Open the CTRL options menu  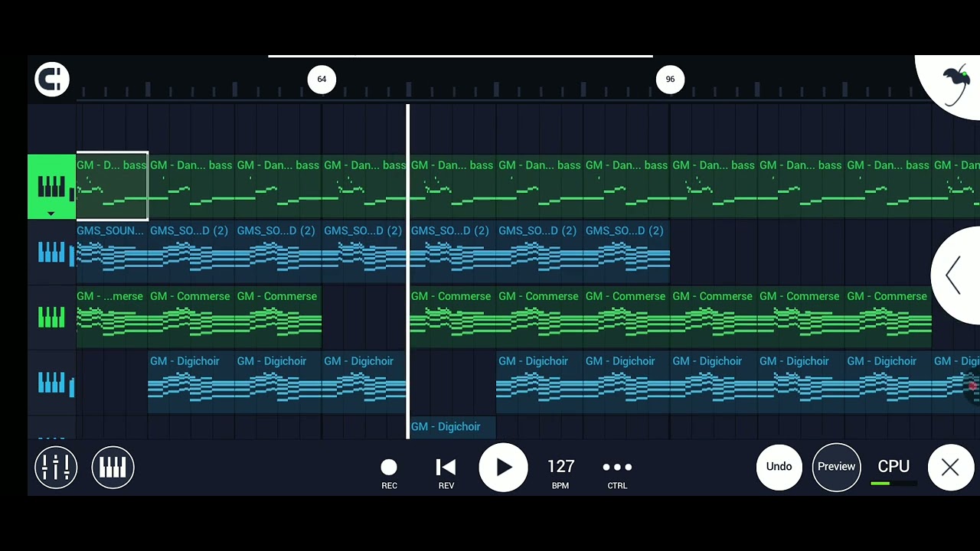pos(617,473)
